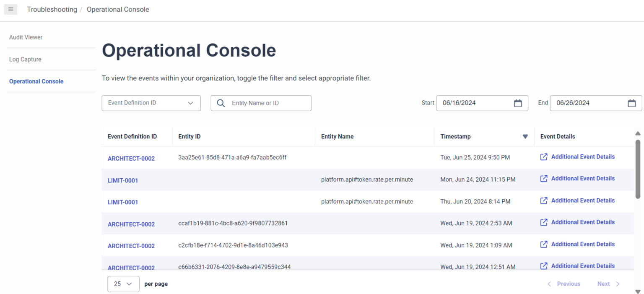Expand the Event Definition ID dropdown chevron
Screen dimensions: 644x294
coord(191,103)
